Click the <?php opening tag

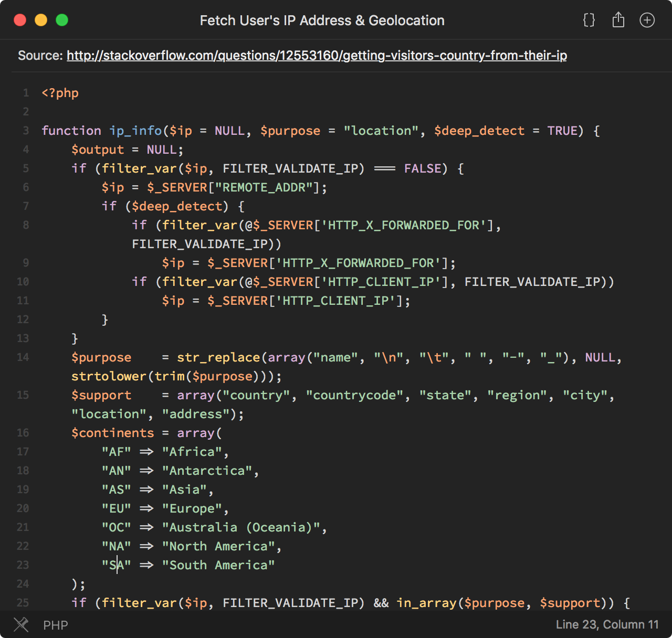(x=60, y=93)
